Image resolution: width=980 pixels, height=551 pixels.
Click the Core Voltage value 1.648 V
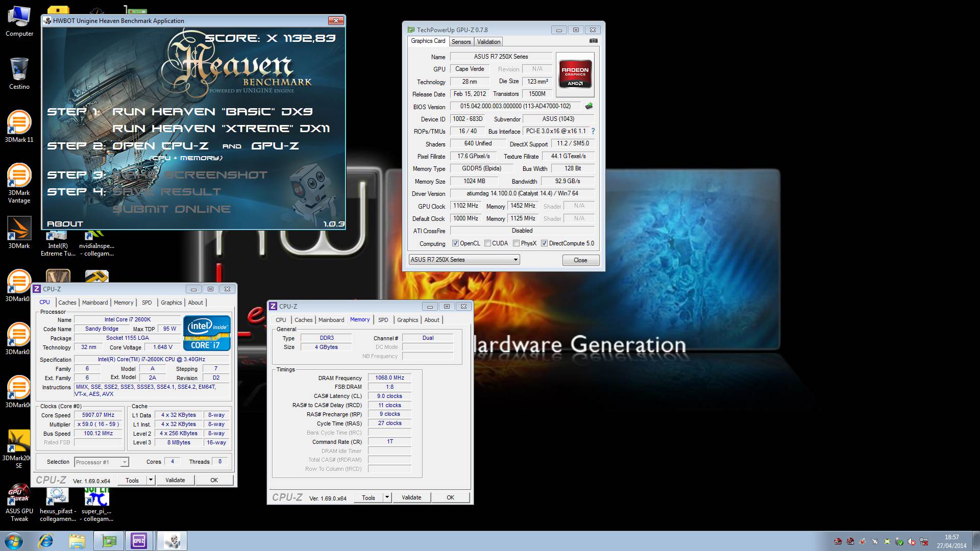tap(163, 347)
